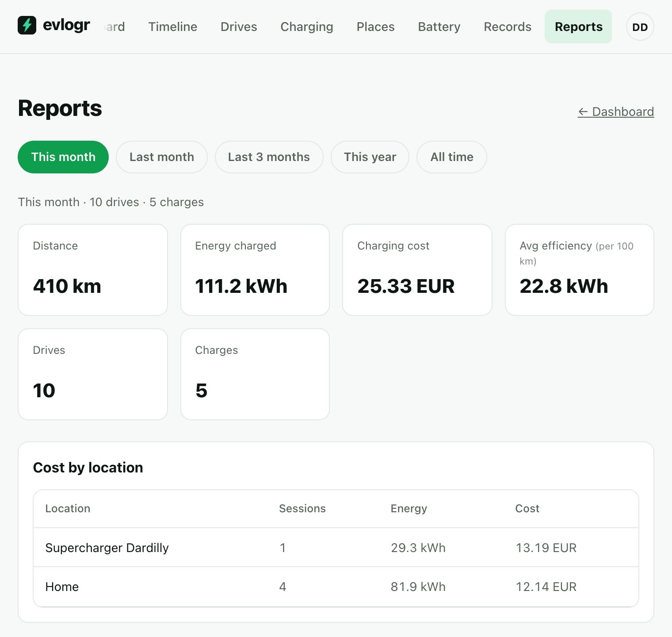Click the Charging cost 25.33 EUR card
672x637 pixels.
[x=417, y=270]
